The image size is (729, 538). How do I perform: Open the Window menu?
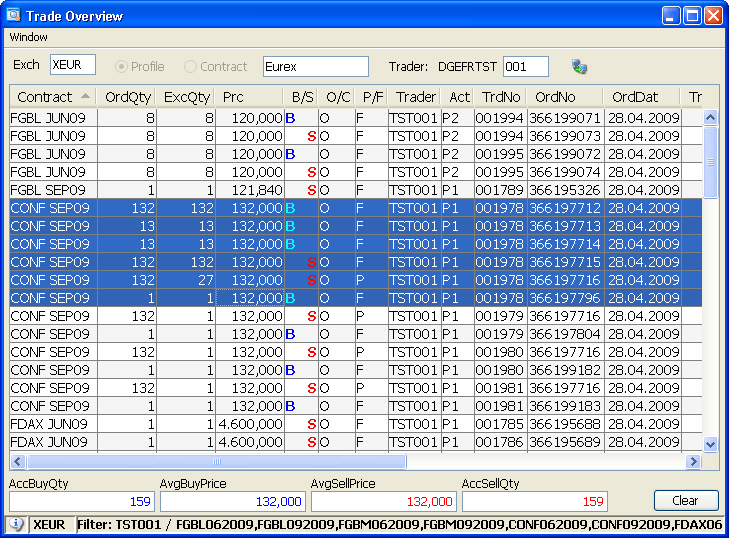(x=28, y=37)
